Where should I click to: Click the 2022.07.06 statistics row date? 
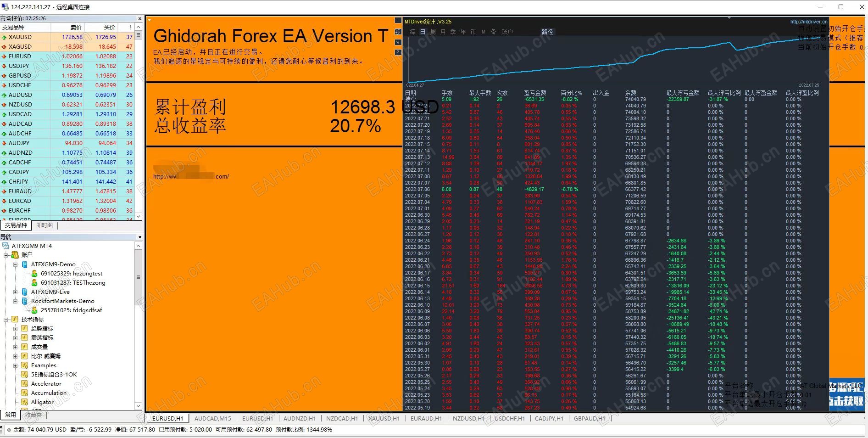click(x=417, y=189)
